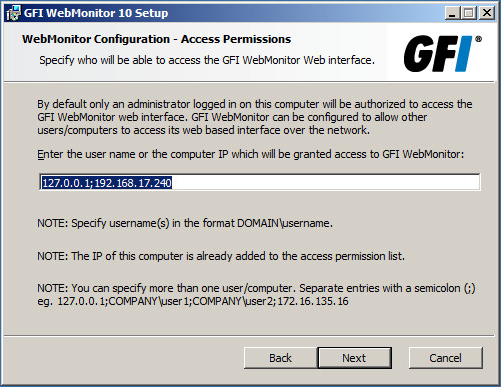Click the GFI logo in header
This screenshot has height=387, width=501.
pos(438,53)
